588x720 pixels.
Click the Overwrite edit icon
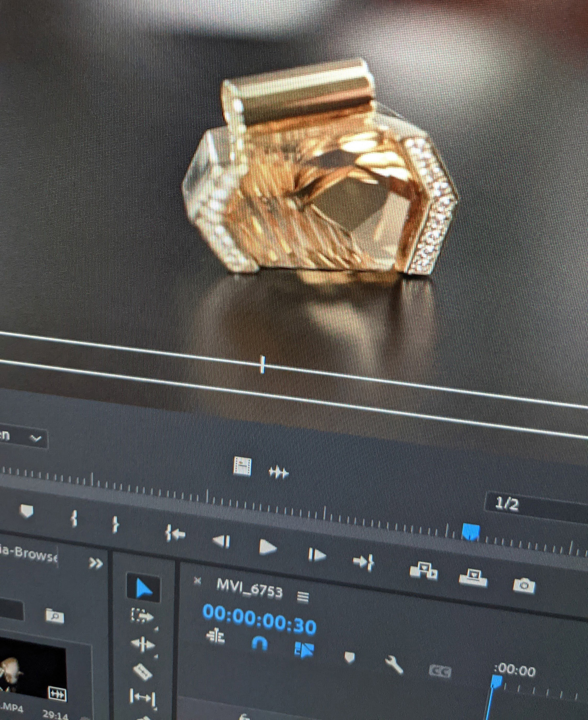coord(473,577)
